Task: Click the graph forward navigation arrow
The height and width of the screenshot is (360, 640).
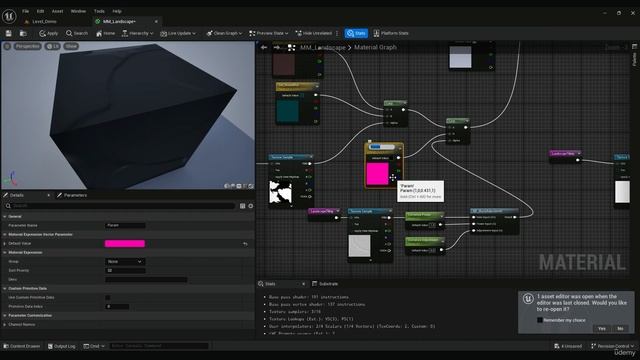Action: click(x=277, y=48)
